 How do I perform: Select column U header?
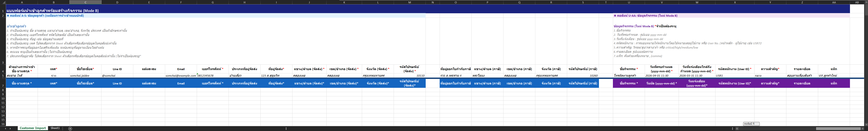pos(628,2)
